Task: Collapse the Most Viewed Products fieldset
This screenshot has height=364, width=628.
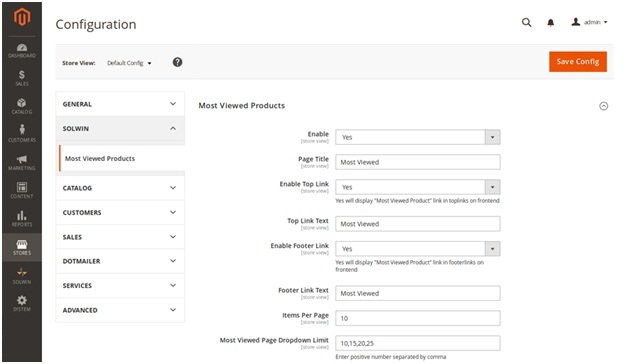Action: 604,106
